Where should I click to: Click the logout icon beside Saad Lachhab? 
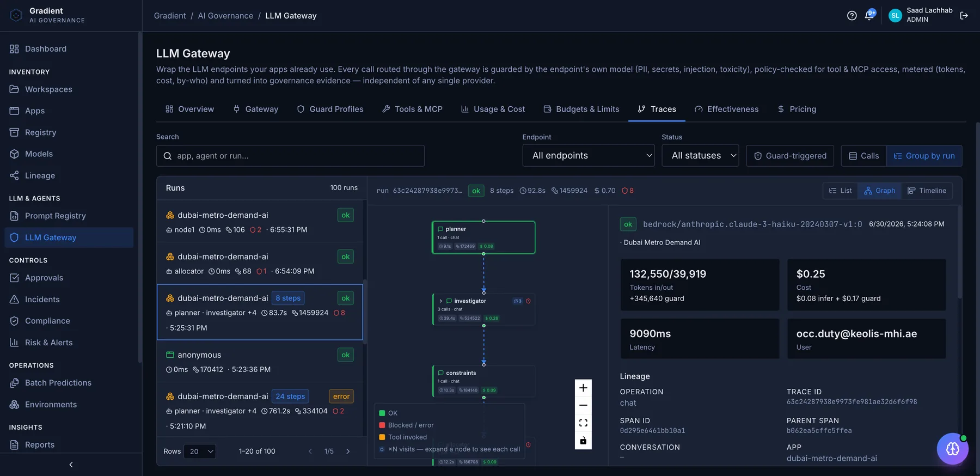pyautogui.click(x=964, y=15)
